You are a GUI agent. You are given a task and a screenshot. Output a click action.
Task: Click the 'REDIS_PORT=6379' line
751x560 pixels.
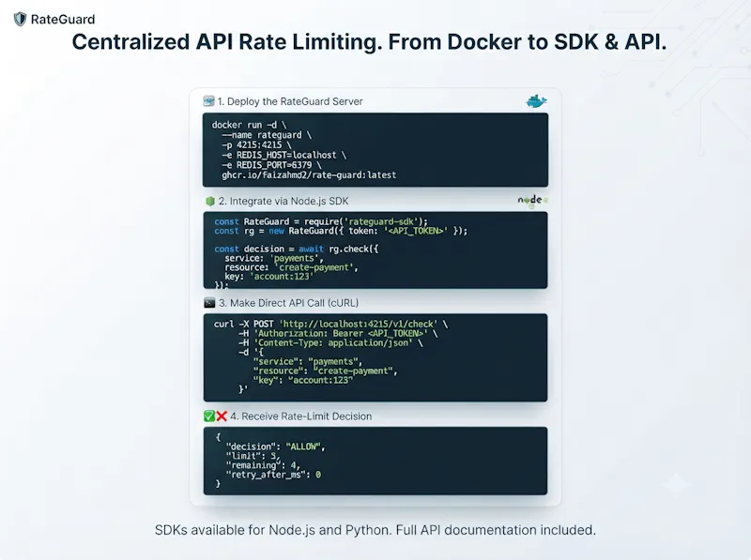pyautogui.click(x=271, y=165)
